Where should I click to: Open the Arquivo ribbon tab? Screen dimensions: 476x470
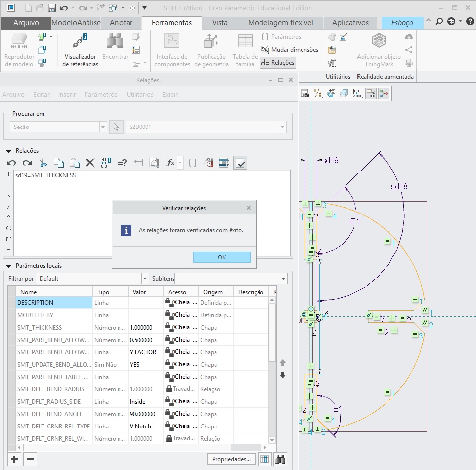point(26,23)
